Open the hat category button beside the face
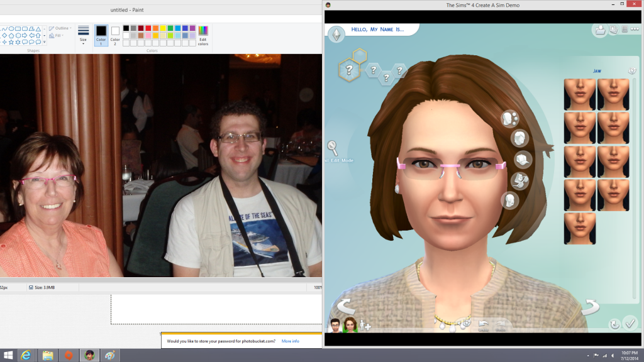 523,159
